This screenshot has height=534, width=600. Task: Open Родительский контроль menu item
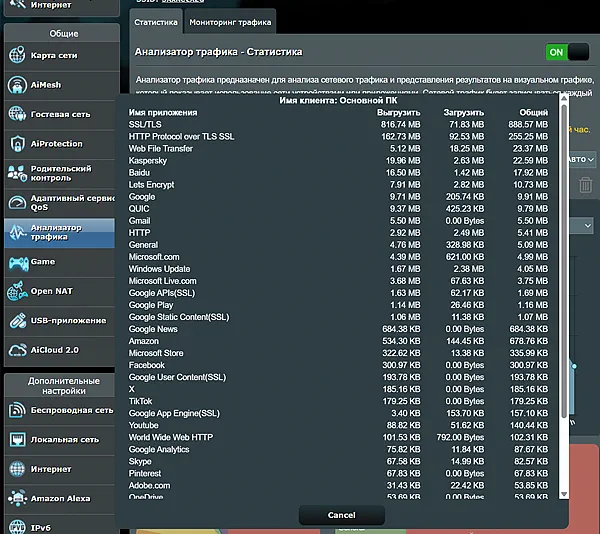point(62,174)
